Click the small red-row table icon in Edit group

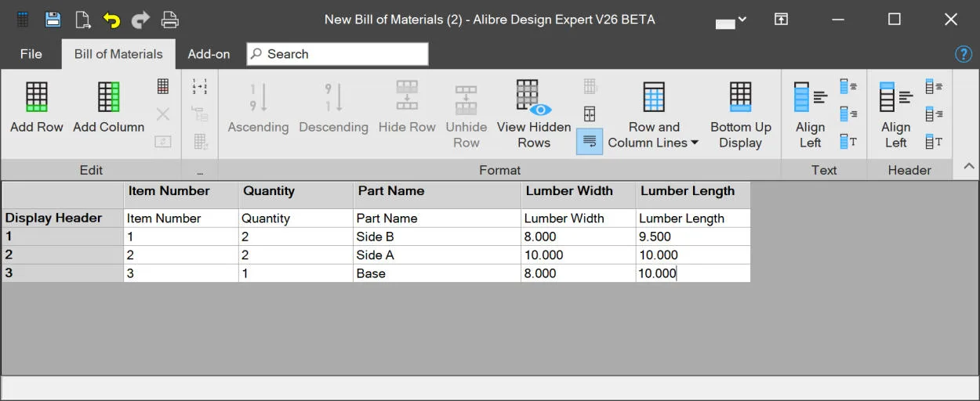coord(163,86)
